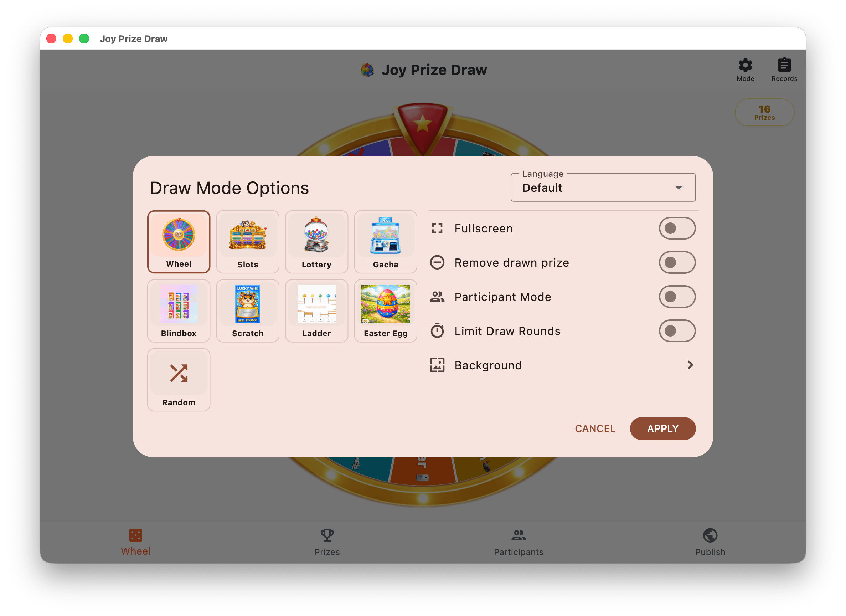This screenshot has width=846, height=616.
Task: Toggle Remove drawn prize on
Action: coord(677,263)
